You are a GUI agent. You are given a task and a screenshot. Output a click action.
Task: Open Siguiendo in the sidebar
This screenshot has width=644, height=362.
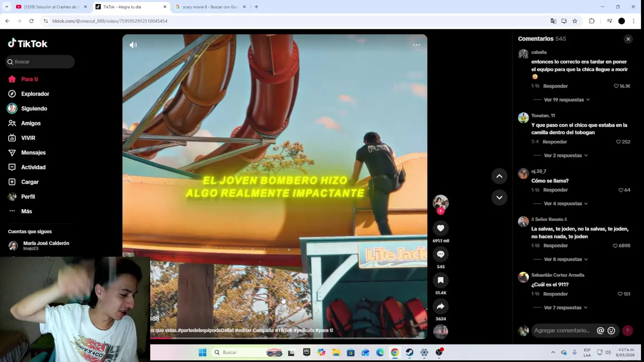(28, 109)
